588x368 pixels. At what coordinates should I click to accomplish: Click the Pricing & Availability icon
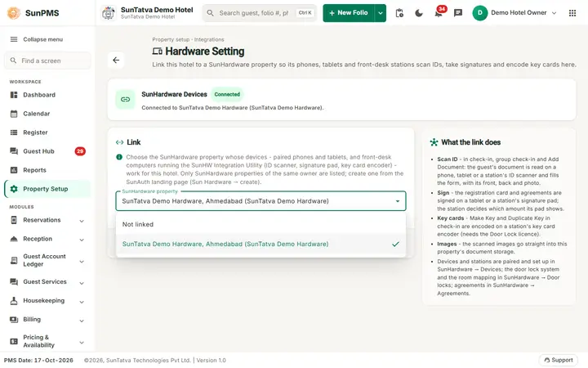[14, 341]
